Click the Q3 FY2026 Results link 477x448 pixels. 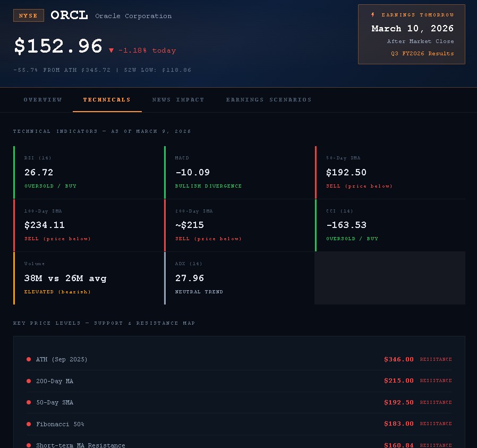coord(422,54)
